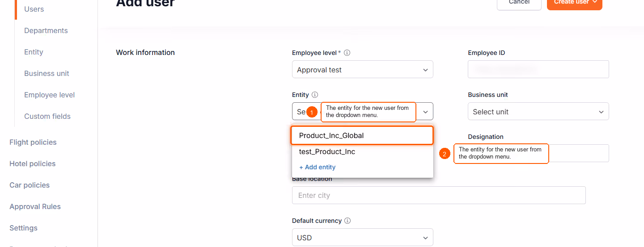
Task: Open the Business unit Select unit dropdown
Action: 538,111
